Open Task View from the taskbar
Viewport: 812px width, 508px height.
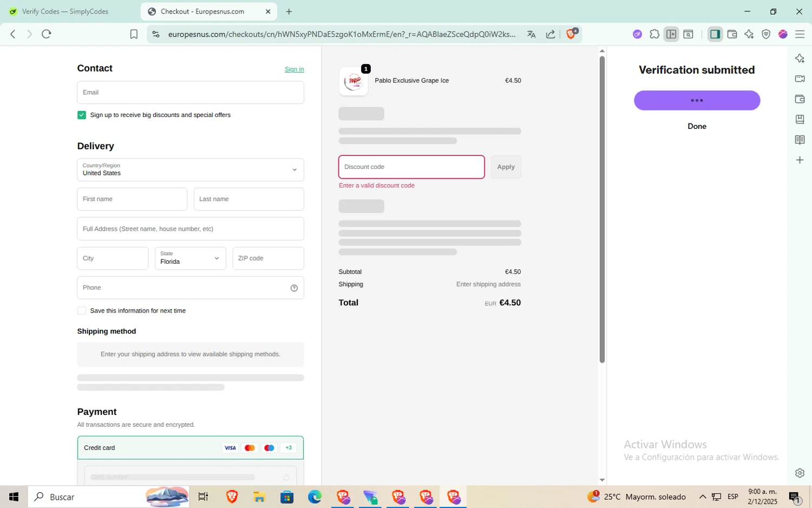coord(204,497)
